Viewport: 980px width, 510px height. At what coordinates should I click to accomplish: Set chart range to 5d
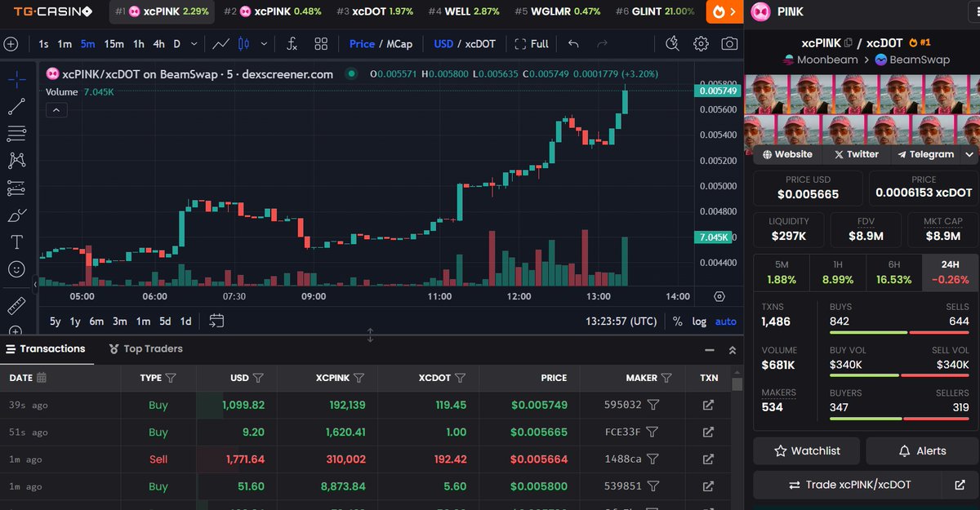(x=165, y=322)
